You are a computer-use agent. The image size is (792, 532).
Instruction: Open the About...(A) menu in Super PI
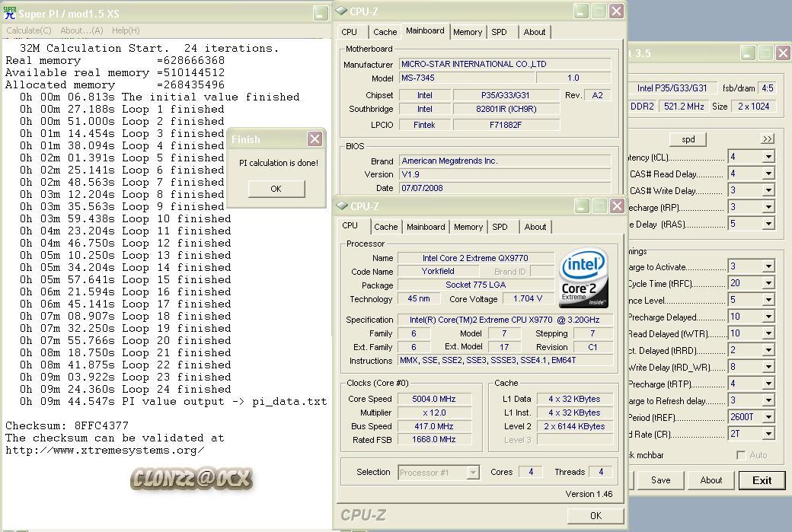point(81,30)
